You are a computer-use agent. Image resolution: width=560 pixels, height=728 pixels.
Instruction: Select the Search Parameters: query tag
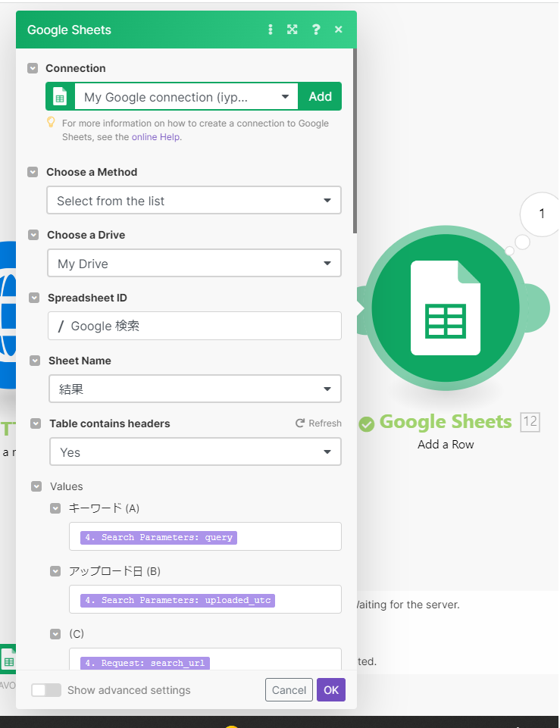[159, 537]
